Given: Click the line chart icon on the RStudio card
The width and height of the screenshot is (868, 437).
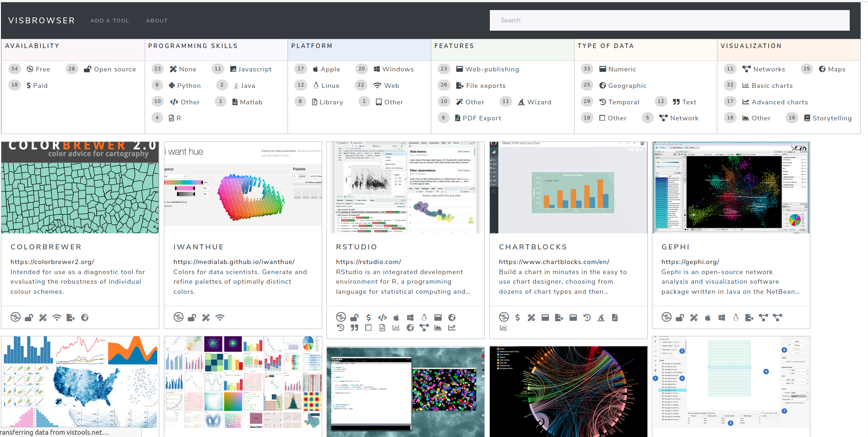Looking at the screenshot, I should click(452, 328).
